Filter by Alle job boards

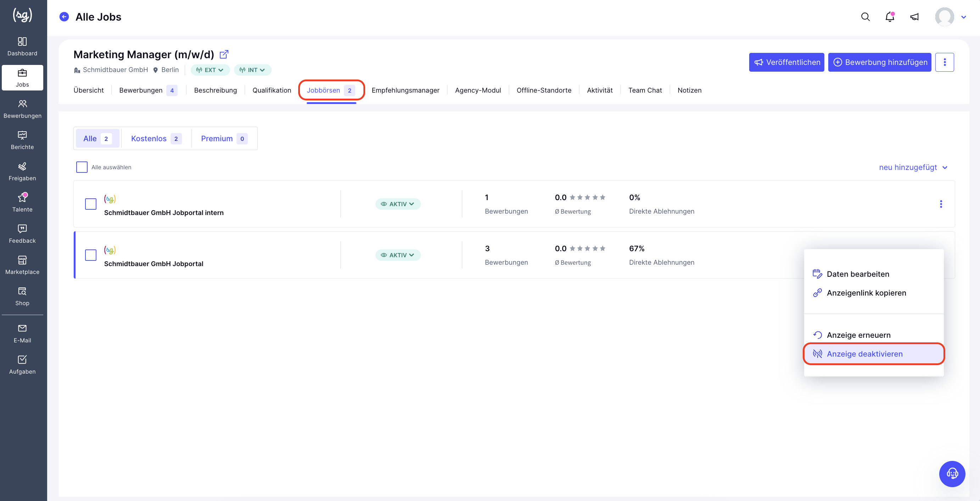point(98,139)
